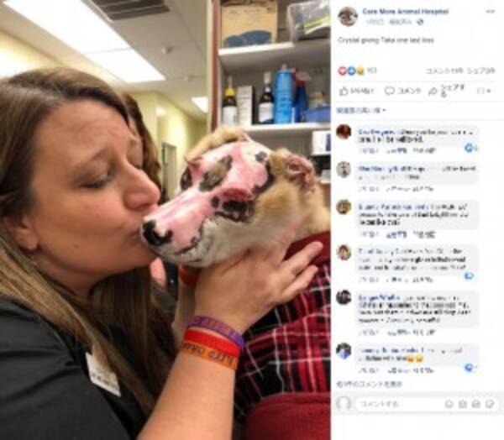Click the first commenter's profile picture

point(344,132)
